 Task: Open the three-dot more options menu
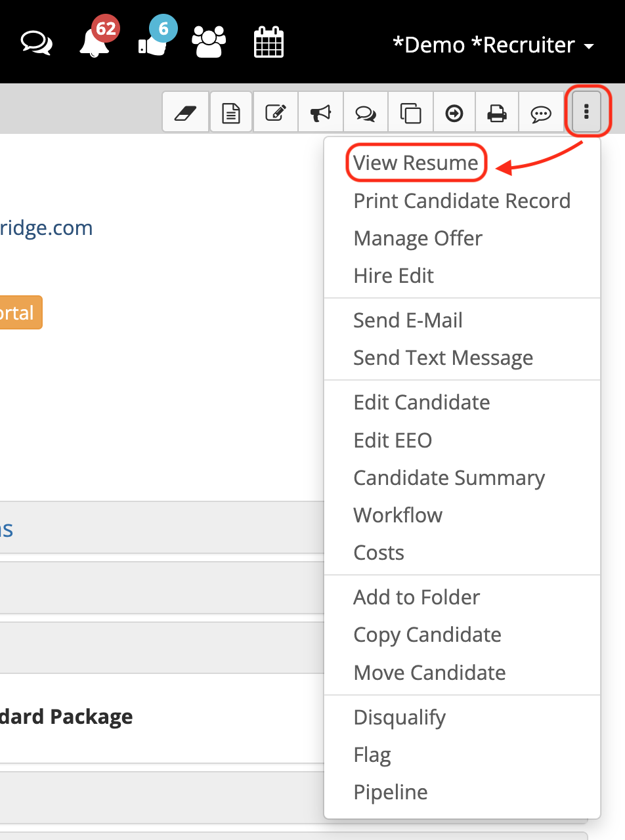coord(586,112)
